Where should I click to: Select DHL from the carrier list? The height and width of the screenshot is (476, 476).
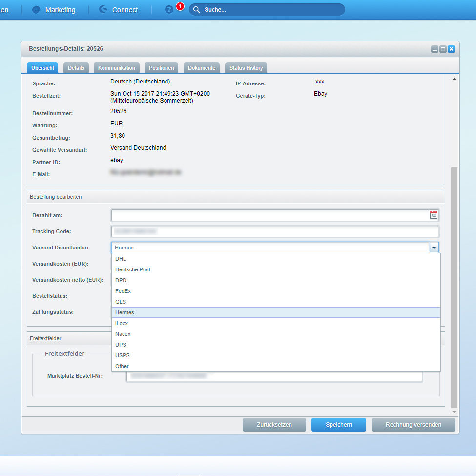(121, 259)
